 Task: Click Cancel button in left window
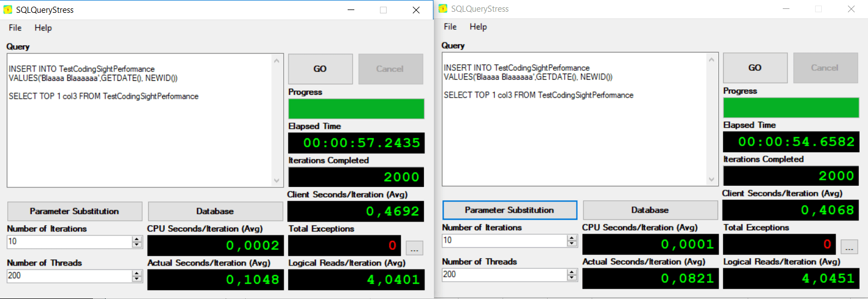click(x=391, y=69)
